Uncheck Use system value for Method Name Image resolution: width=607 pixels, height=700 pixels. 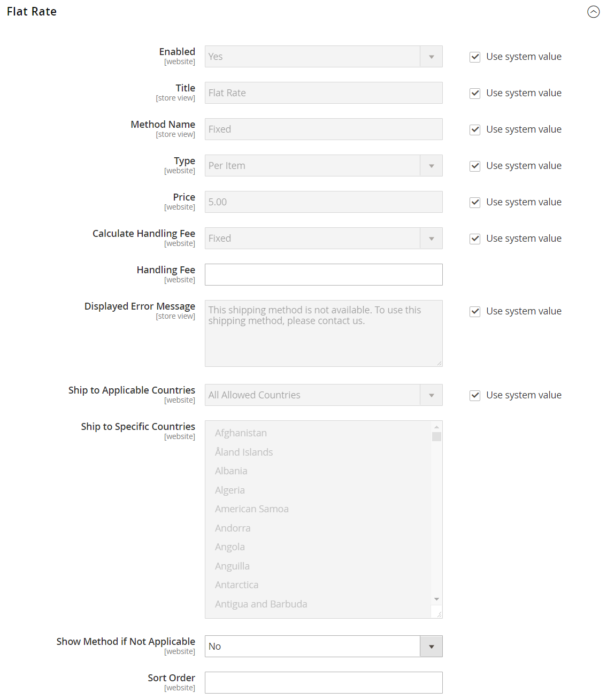coord(475,129)
